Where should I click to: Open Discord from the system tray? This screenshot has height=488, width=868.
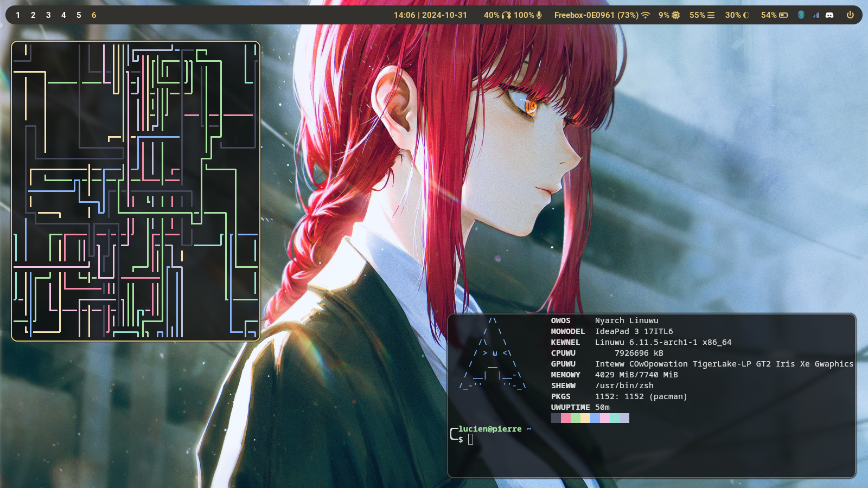coord(829,15)
